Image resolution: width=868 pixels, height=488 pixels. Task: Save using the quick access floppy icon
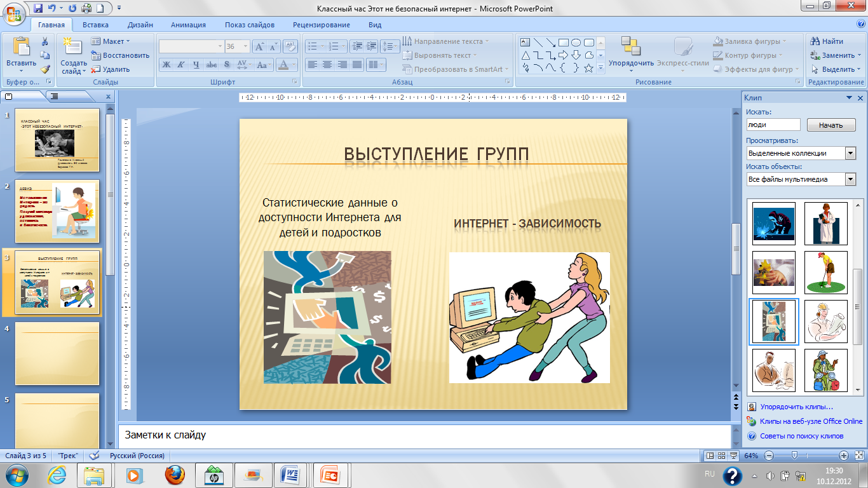(38, 8)
